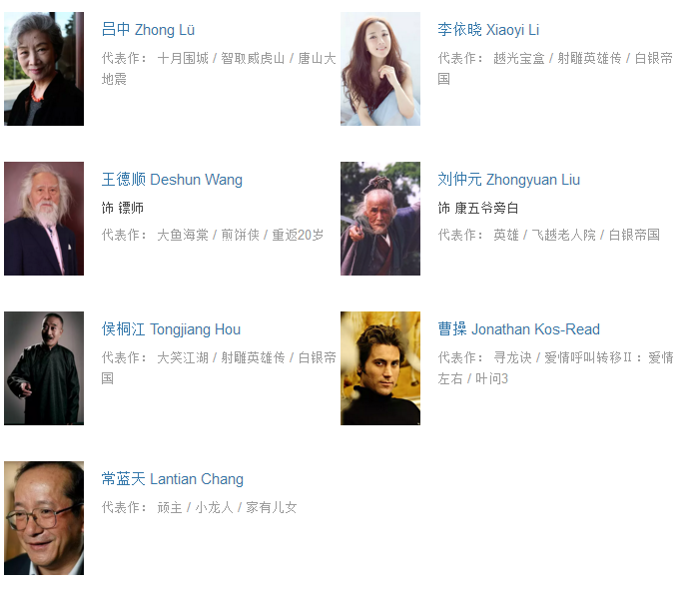Open the 刘仲元 Zhongyuan Liu name link

point(509,180)
